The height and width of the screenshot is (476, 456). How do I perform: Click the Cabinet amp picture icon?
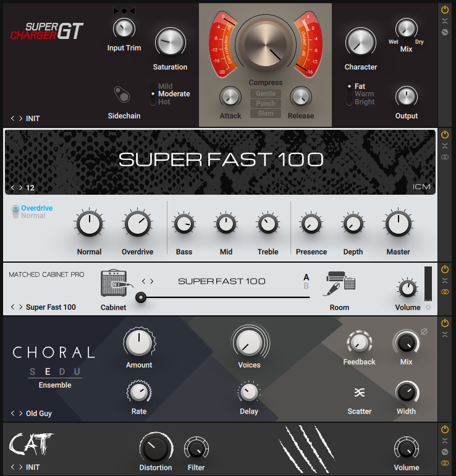coord(116,283)
